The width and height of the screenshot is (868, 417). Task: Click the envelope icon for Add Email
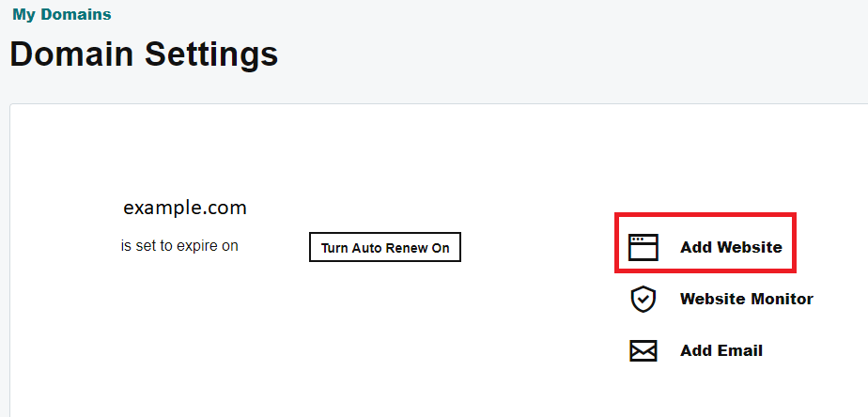[x=643, y=350]
